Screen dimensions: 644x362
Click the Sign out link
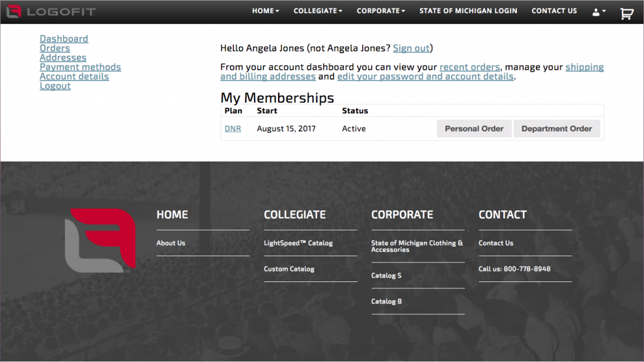click(x=411, y=48)
